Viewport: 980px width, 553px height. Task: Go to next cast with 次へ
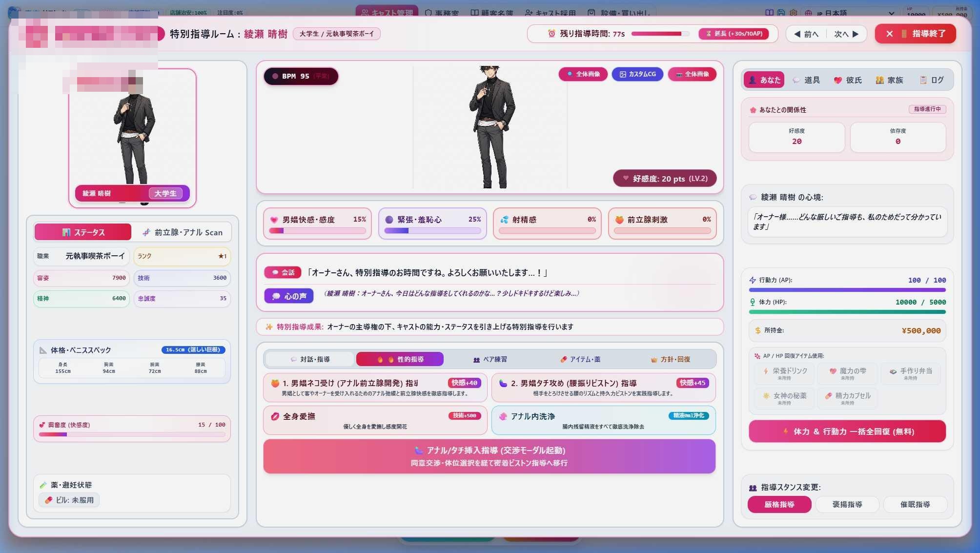coord(846,34)
